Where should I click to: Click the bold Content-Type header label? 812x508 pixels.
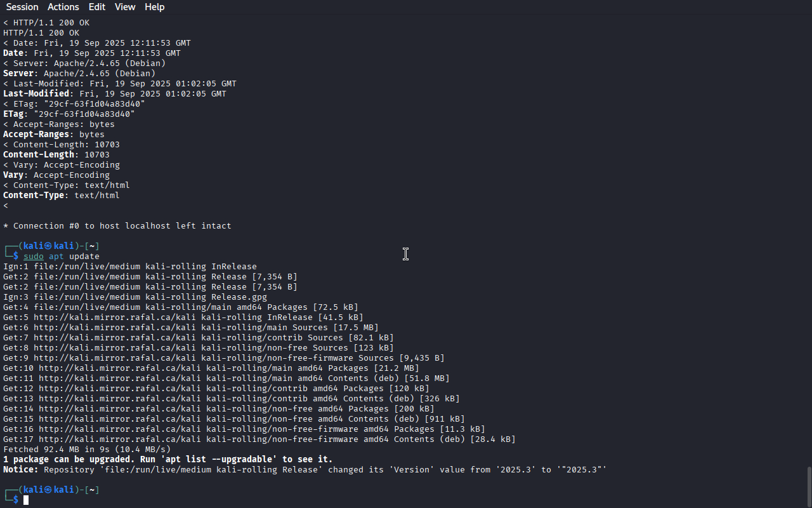coord(34,196)
